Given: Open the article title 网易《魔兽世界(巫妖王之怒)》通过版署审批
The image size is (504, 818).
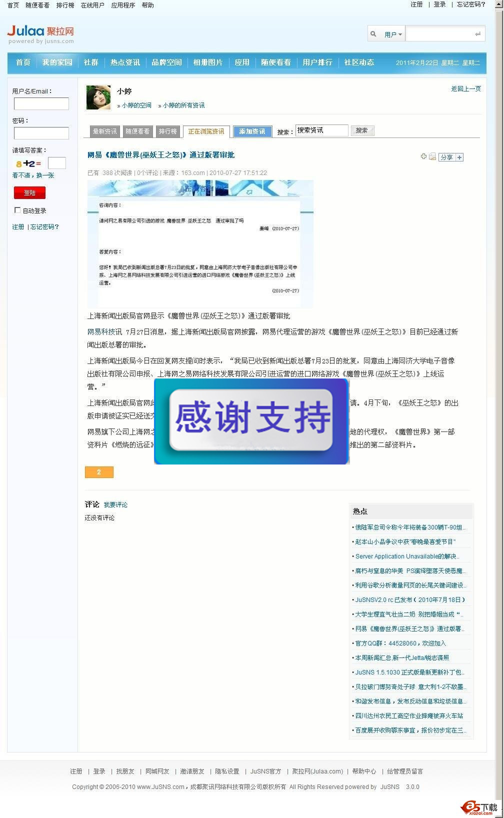Looking at the screenshot, I should pyautogui.click(x=161, y=155).
